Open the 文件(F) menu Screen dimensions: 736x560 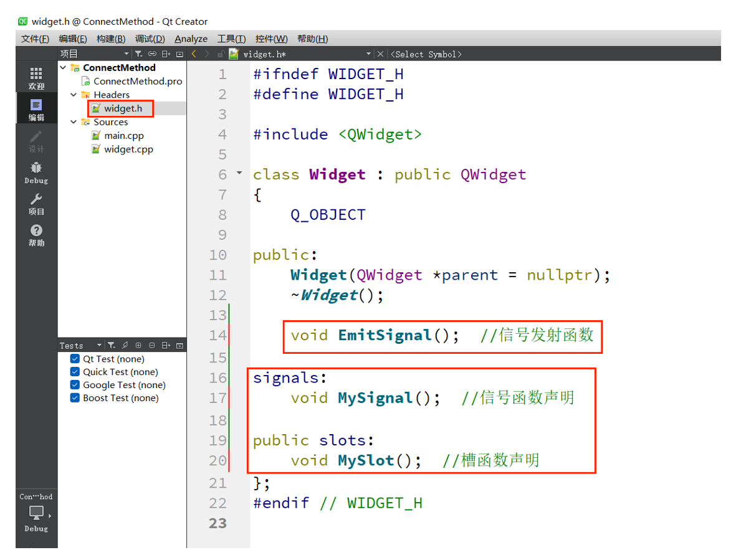(35, 39)
